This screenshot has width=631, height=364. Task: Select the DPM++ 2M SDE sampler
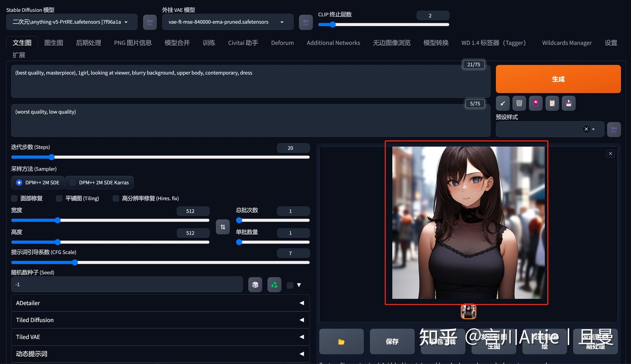point(38,182)
